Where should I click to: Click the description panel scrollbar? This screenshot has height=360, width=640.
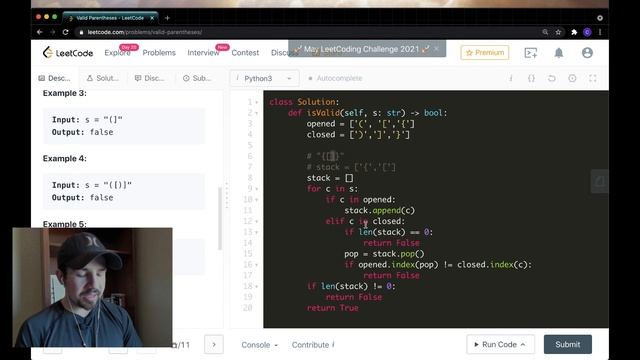pos(220,218)
